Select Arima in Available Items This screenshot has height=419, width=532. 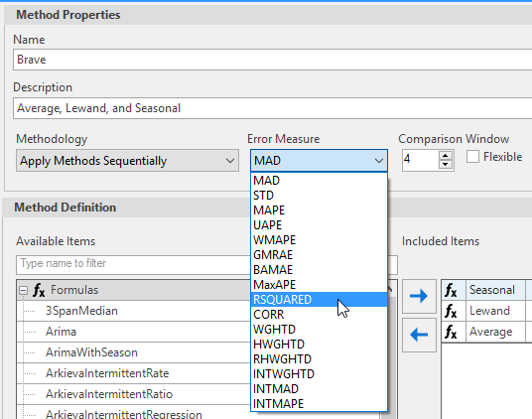click(x=61, y=332)
